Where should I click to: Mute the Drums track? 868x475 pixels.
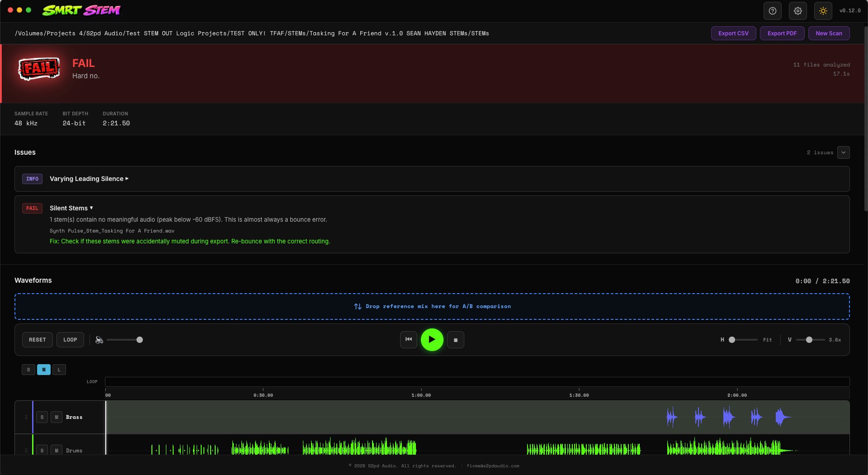pos(57,450)
